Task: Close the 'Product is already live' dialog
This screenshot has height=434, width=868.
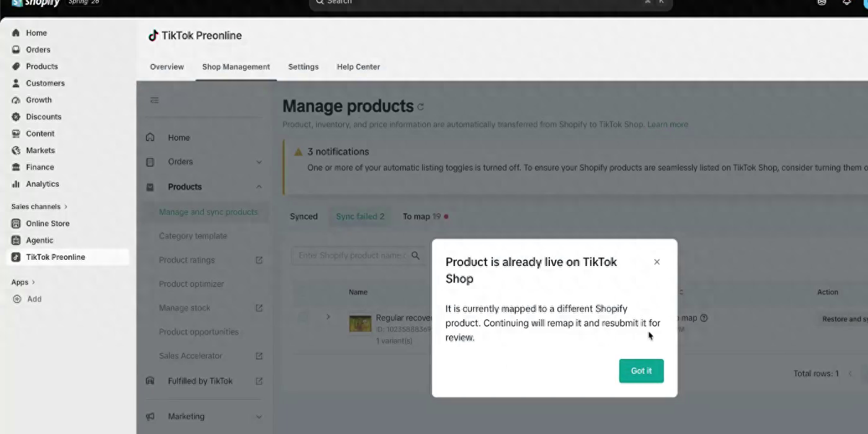Action: (657, 262)
